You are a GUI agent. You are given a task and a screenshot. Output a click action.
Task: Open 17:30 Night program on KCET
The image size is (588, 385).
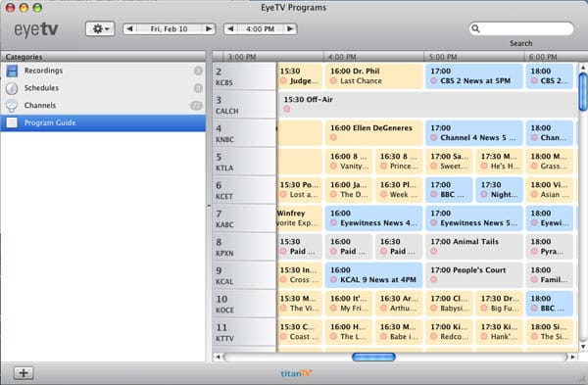coord(499,190)
